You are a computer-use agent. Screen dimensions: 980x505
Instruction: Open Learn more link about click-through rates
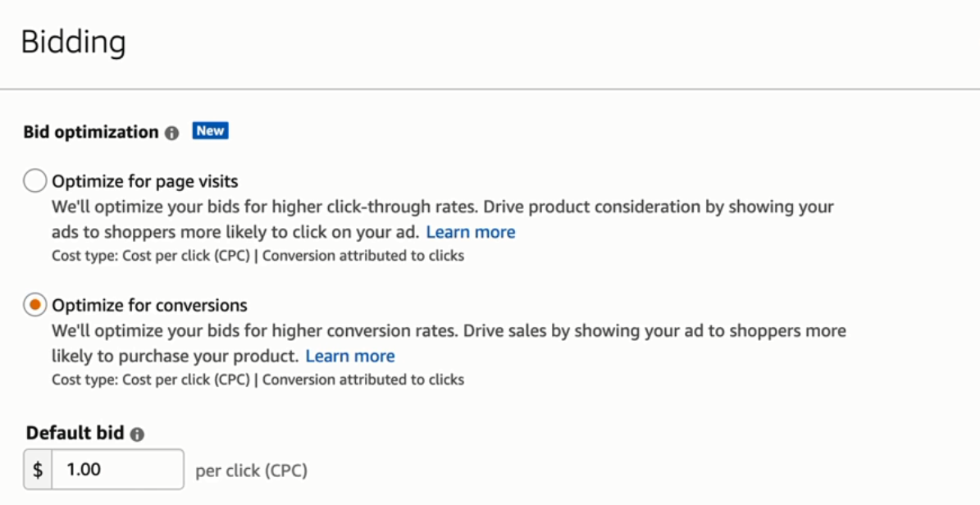(471, 232)
